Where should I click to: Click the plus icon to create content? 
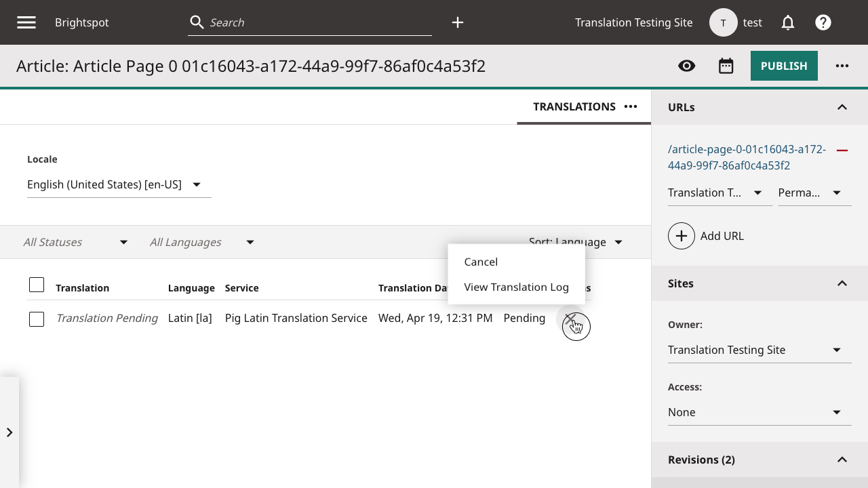[x=457, y=22]
